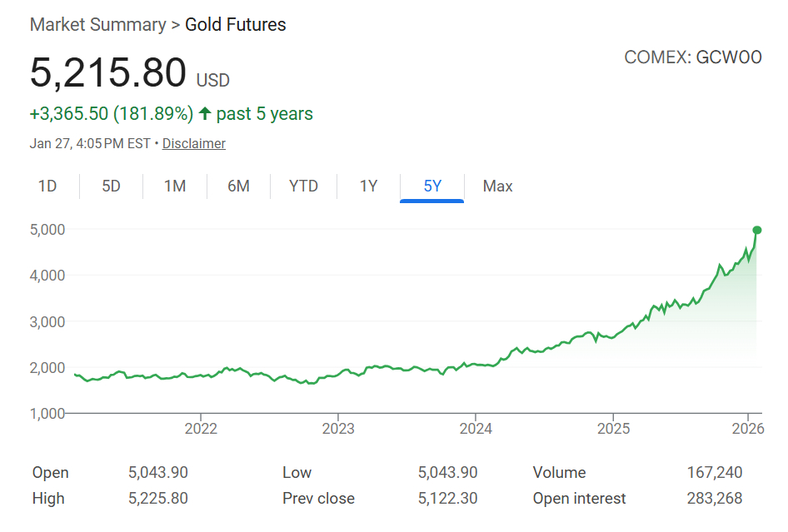Image resolution: width=788 pixels, height=532 pixels.
Task: Switch to the 1Y chart view
Action: (368, 186)
